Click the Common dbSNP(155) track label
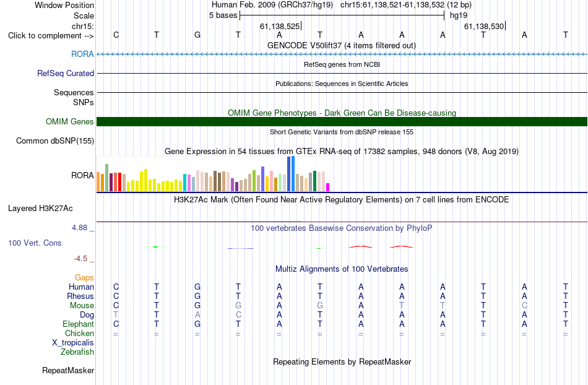The height and width of the screenshot is (385, 588). pos(55,141)
